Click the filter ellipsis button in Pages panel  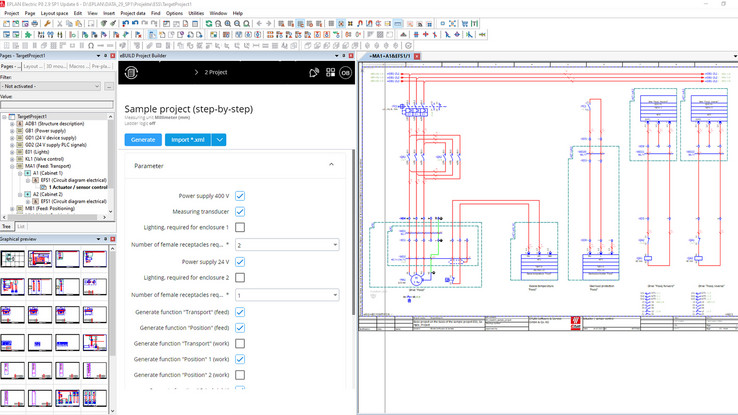(109, 87)
